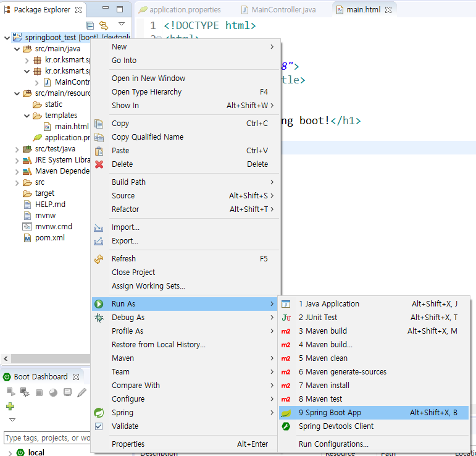The height and width of the screenshot is (456, 476).
Task: Collapse the src/main/java folder
Action: (x=17, y=49)
